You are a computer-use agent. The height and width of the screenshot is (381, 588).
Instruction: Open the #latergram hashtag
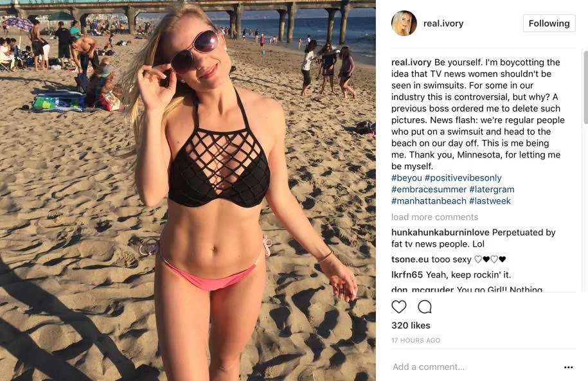(492, 190)
